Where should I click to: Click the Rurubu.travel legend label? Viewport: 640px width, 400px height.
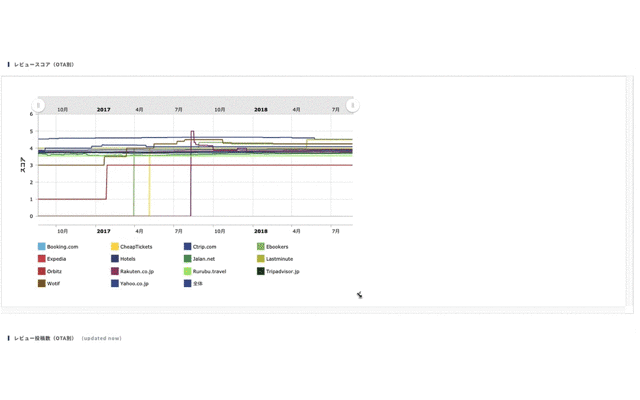(210, 271)
